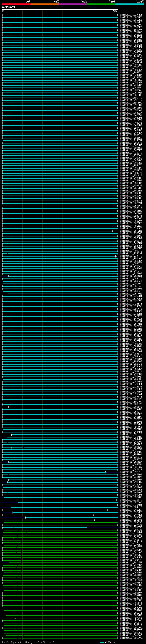146x644 pixels.
Task: Click the cyan alignment bar for UniRef100_Q9XF56
Action: tap(45, 527)
